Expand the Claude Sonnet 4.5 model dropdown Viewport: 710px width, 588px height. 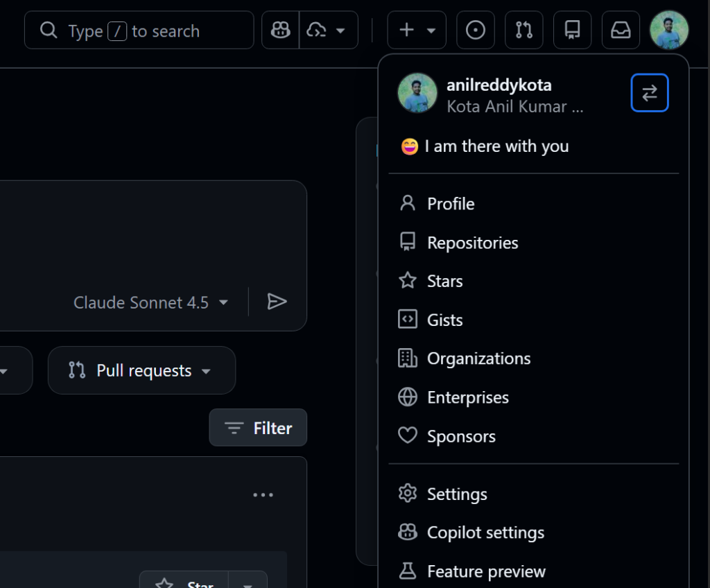point(151,302)
